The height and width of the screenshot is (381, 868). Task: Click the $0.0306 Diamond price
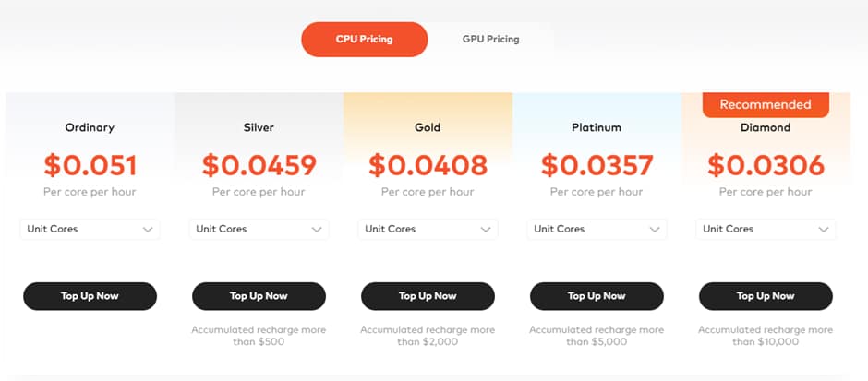pyautogui.click(x=766, y=165)
